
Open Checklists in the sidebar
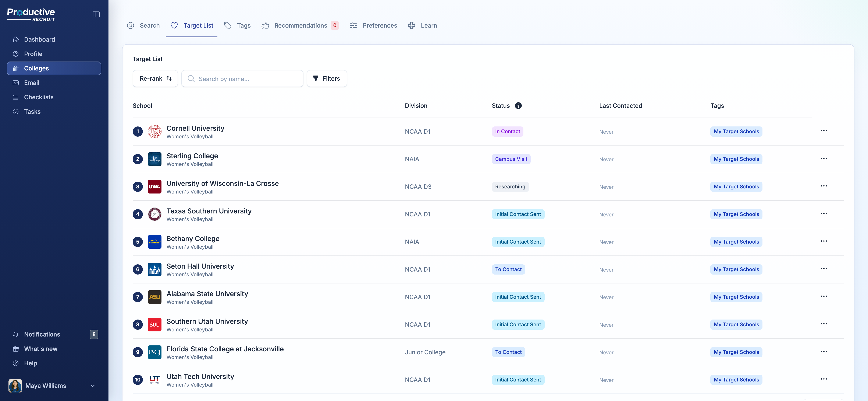54,97
